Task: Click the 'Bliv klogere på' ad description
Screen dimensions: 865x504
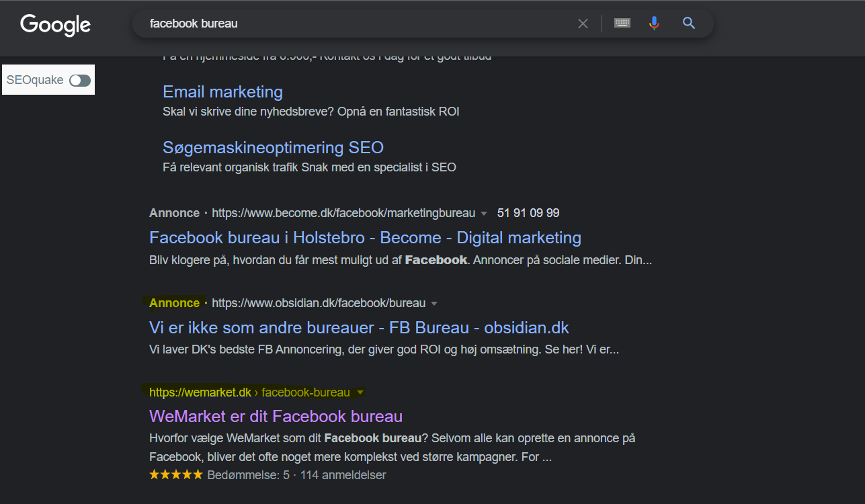Action: (x=401, y=260)
